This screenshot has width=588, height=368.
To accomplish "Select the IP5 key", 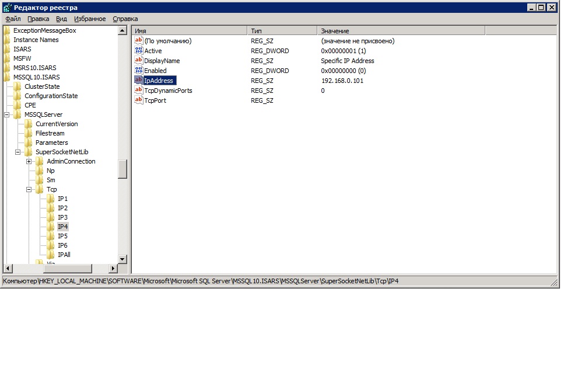I will tap(62, 236).
